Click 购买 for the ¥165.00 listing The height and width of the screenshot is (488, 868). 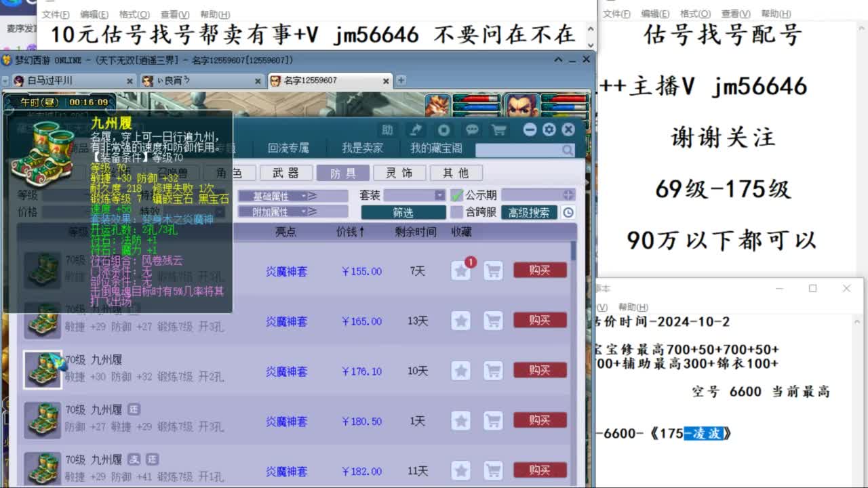click(540, 321)
